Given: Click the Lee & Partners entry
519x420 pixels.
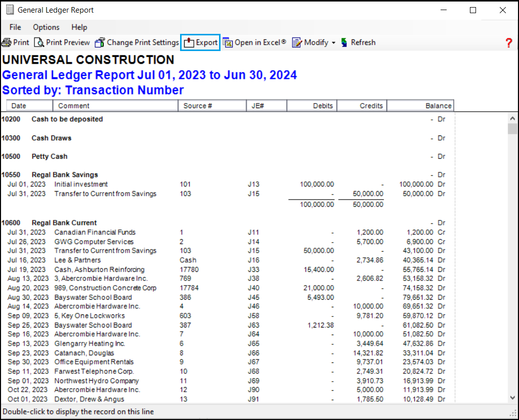Looking at the screenshot, I should point(77,260).
